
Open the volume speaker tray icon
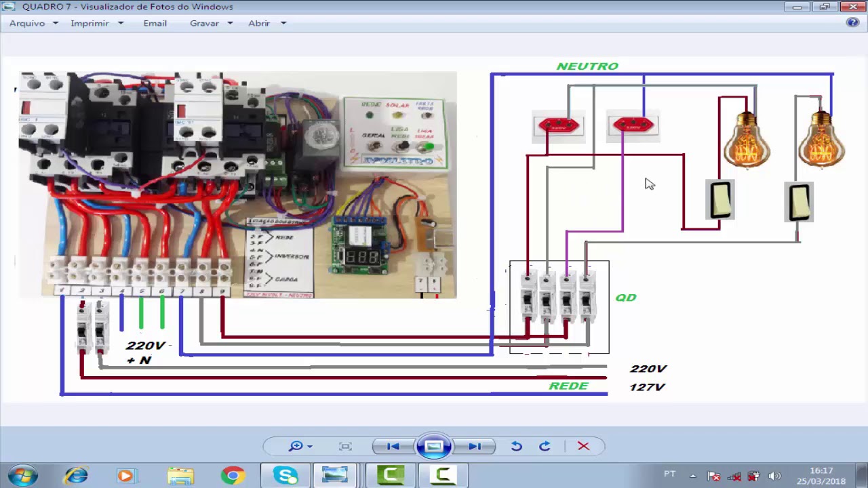click(774, 476)
